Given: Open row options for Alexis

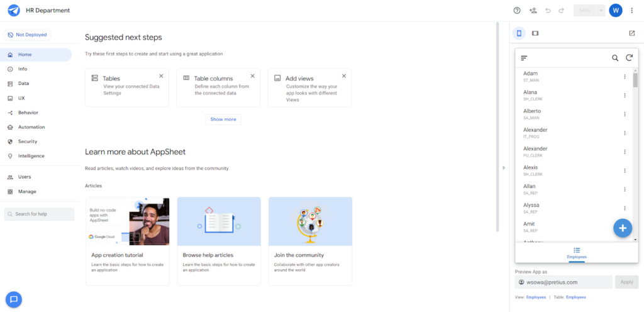Looking at the screenshot, I should 625,170.
